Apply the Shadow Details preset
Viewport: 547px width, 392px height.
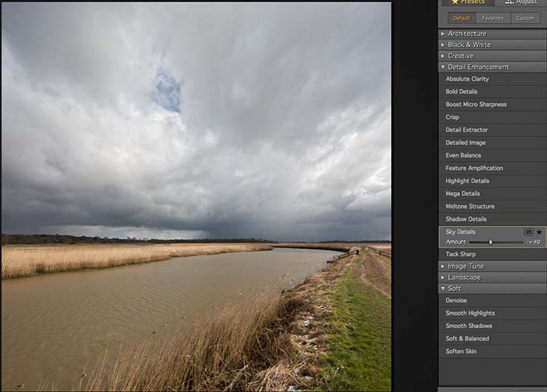[x=492, y=219]
